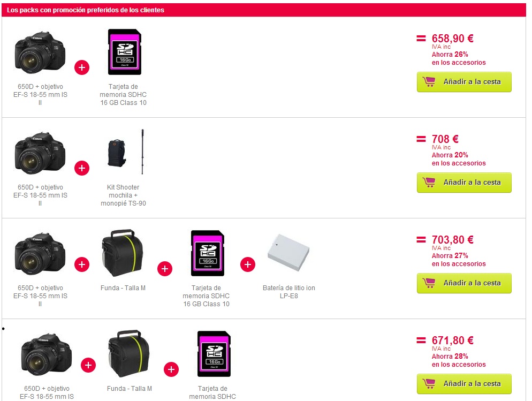Open the Batería de litio ion LP-E8 link
The width and height of the screenshot is (532, 401).
[288, 292]
